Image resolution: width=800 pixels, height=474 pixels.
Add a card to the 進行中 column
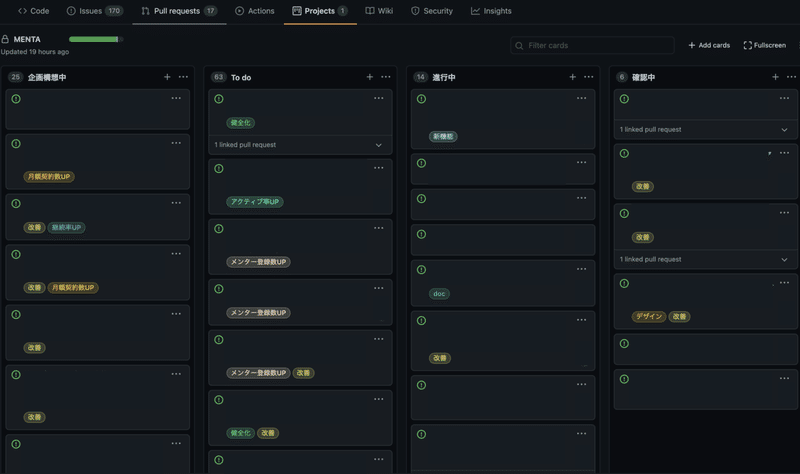[572, 77]
